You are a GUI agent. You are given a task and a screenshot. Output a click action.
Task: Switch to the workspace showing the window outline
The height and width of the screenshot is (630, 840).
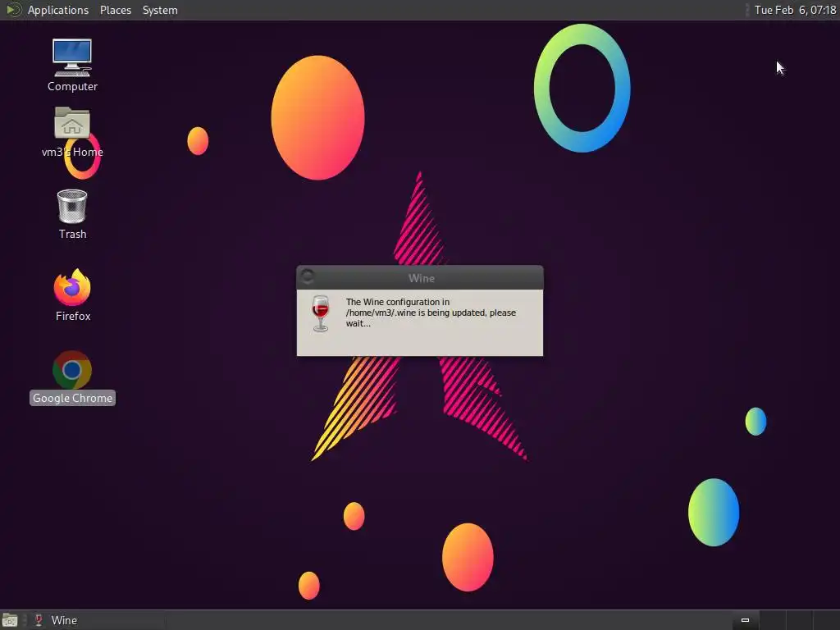(x=745, y=620)
